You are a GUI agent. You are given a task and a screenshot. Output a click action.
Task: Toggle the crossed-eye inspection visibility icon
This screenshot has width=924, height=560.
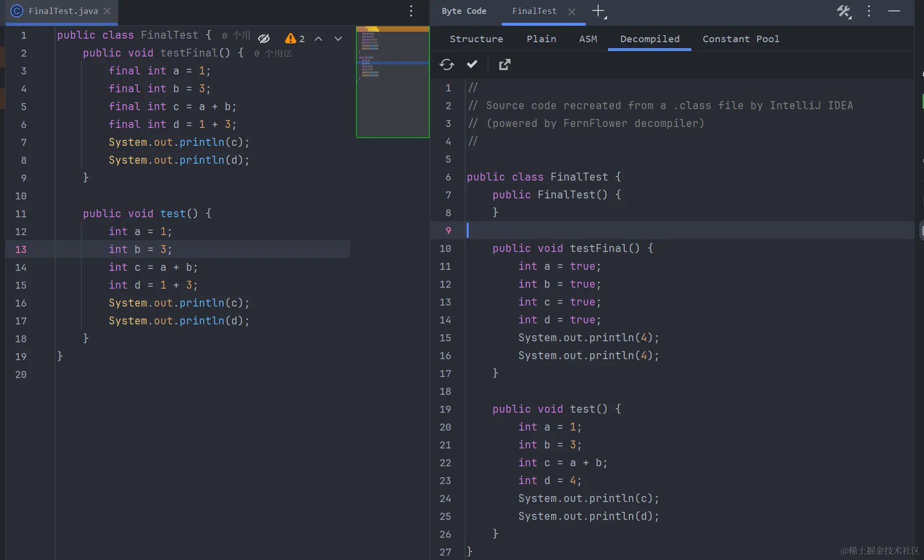(x=264, y=39)
